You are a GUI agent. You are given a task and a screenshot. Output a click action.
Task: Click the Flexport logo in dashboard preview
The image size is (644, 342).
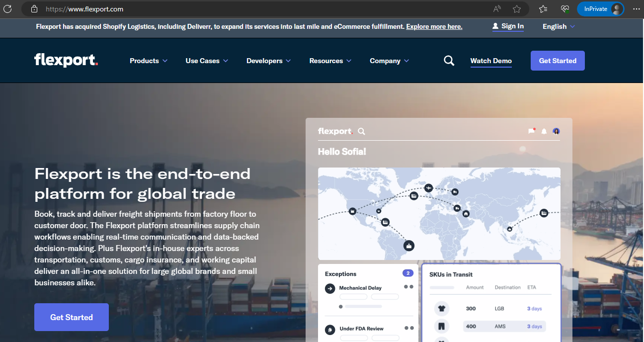[x=335, y=131]
